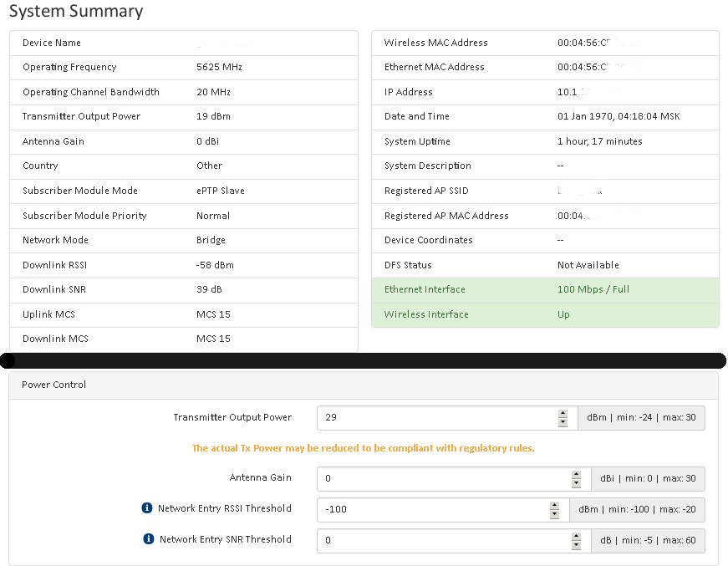Select the Ethernet Interface status row
Image resolution: width=728 pixels, height=566 pixels.
[x=545, y=290]
